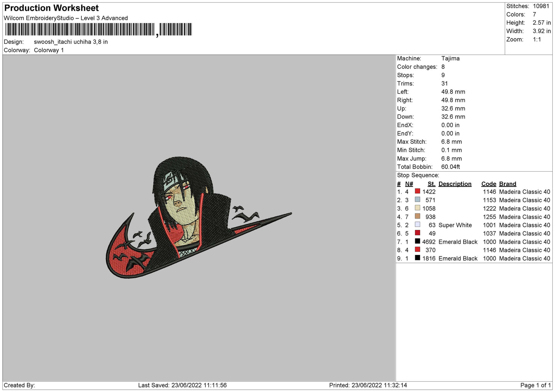
Task: Click the Page 1 of 1 indicator
Action: [535, 385]
